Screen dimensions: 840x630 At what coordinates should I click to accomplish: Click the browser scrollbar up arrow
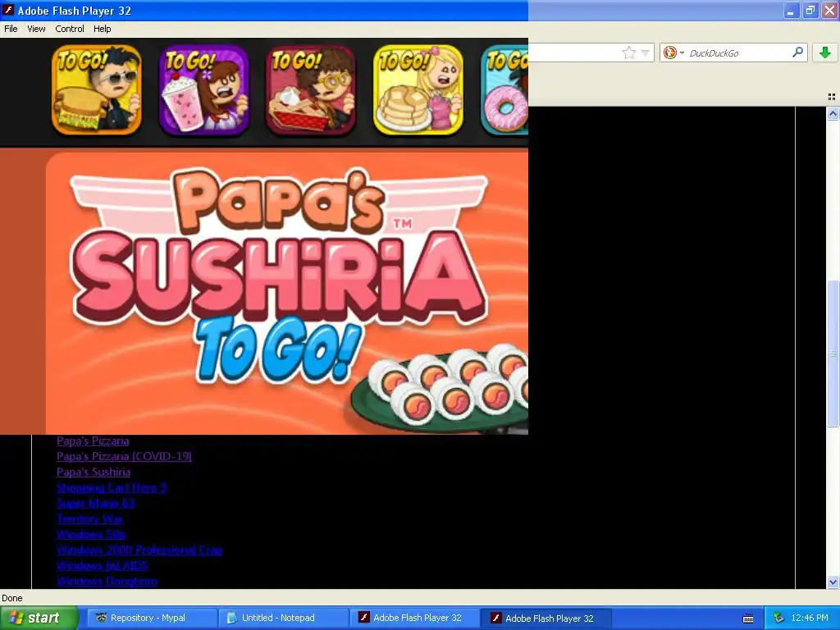click(x=833, y=113)
